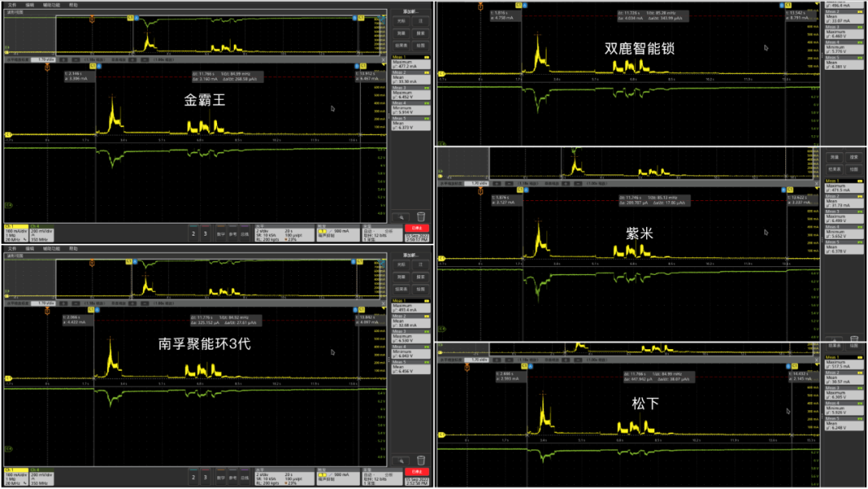
Task: Select Meas 5 Mean badge in 南孚聚能环3代 window
Action: click(x=411, y=368)
